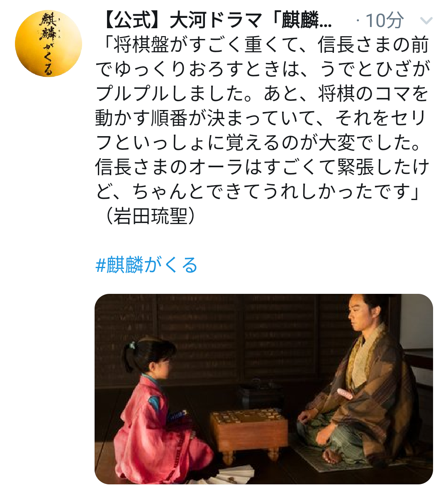Open the 【公式】大河ドラマ account name
448x491 pixels.
tap(217, 20)
